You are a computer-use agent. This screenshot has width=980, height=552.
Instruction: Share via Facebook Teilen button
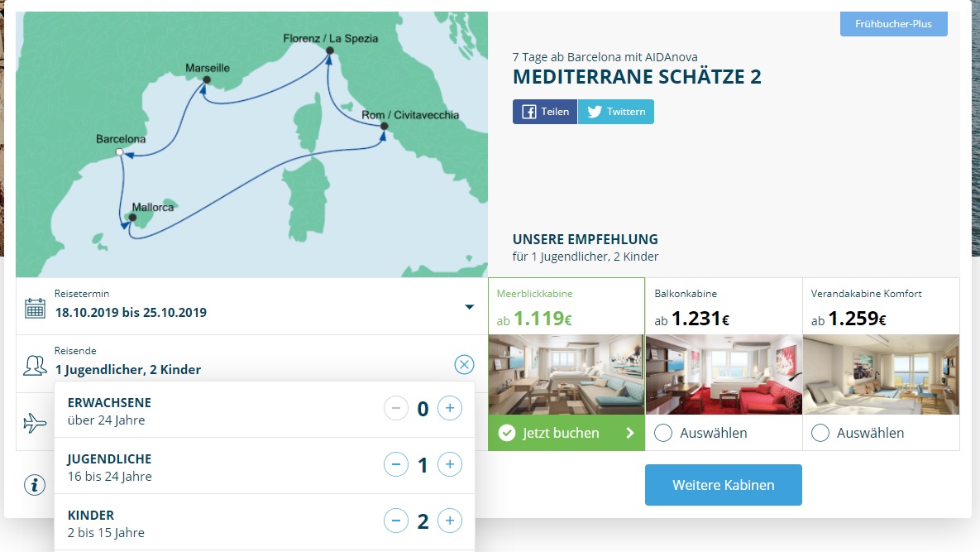(x=545, y=112)
